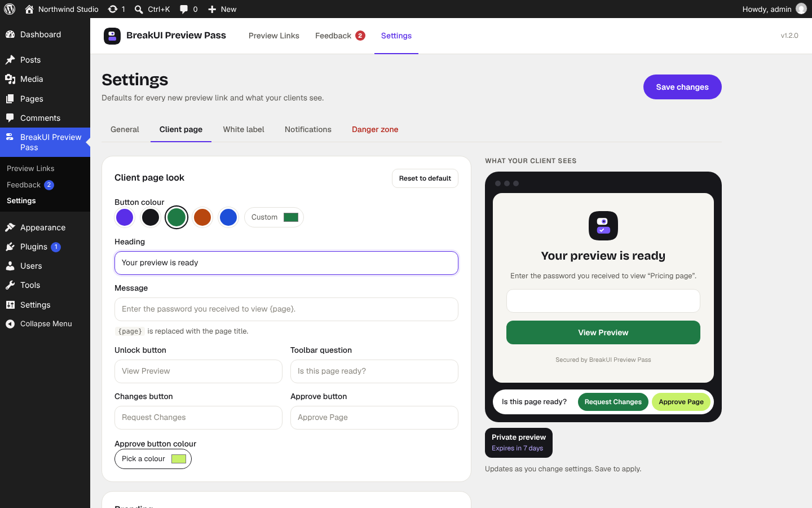Open the Ctrl+K search icon

[x=139, y=9]
